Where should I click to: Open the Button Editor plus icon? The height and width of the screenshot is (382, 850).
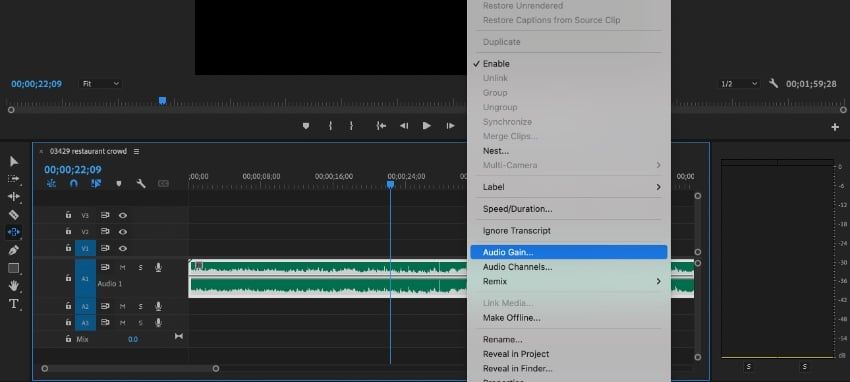(x=835, y=127)
